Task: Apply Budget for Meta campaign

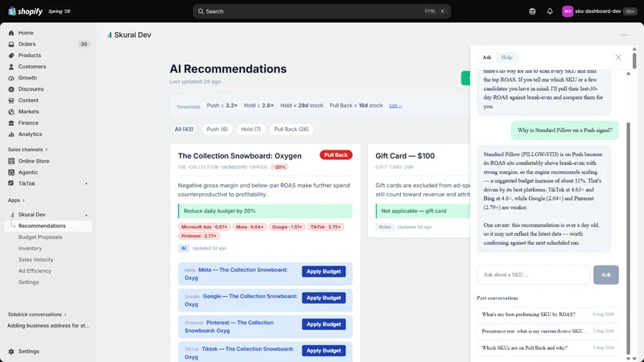Action: (x=324, y=272)
